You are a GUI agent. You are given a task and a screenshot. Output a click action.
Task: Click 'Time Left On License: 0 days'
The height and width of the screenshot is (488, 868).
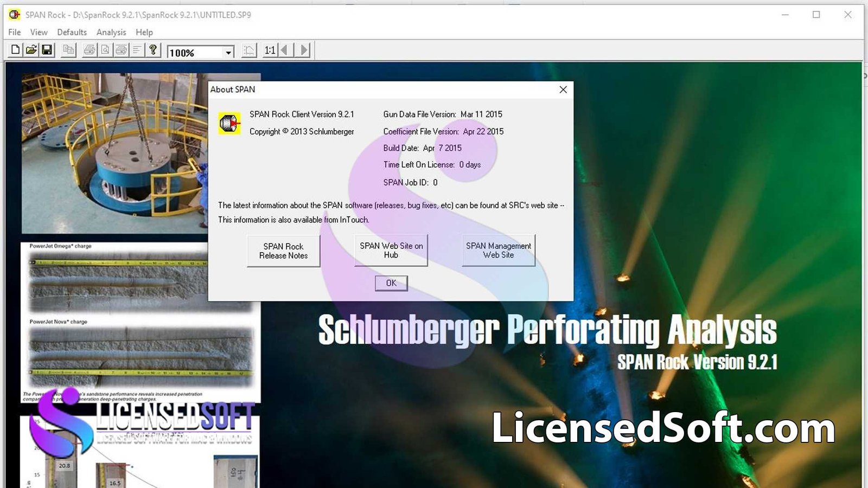[432, 165]
